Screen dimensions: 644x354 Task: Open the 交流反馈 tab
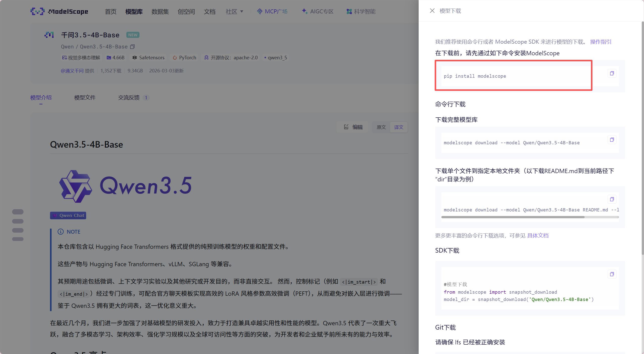[129, 98]
